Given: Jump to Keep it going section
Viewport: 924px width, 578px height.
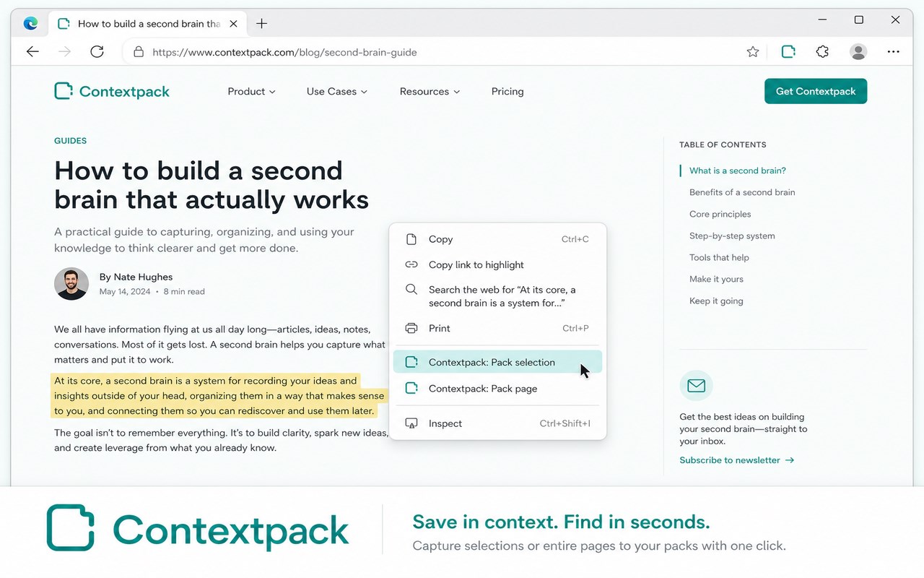Looking at the screenshot, I should click(716, 301).
